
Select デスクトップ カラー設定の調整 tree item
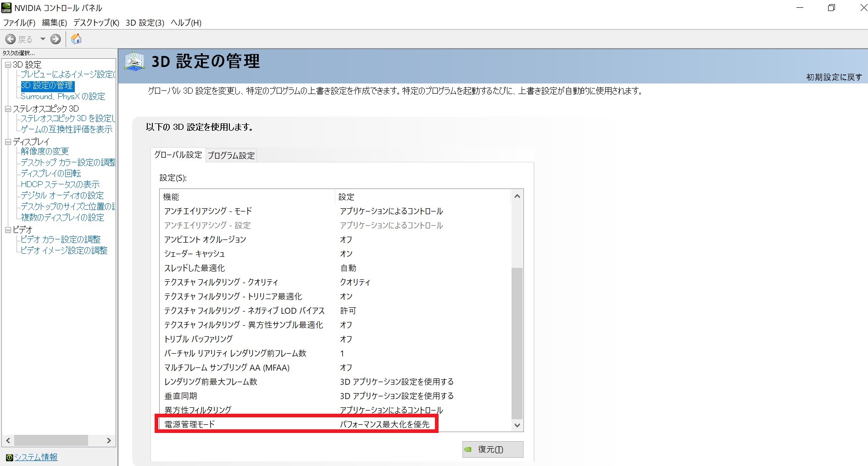tap(68, 162)
